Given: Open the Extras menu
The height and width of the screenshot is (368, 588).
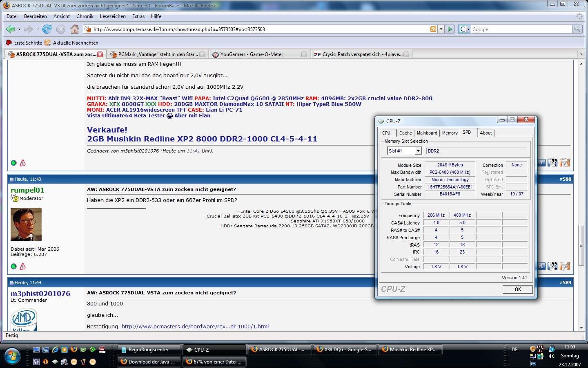Looking at the screenshot, I should [138, 16].
